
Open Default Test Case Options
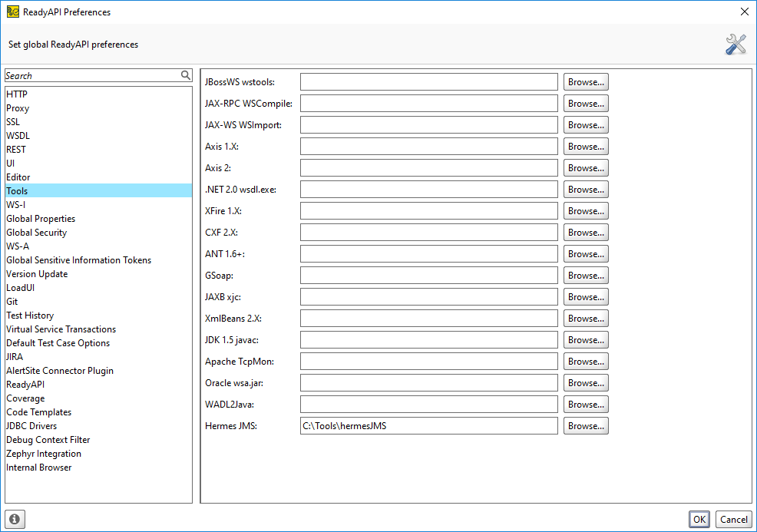[x=98, y=343]
